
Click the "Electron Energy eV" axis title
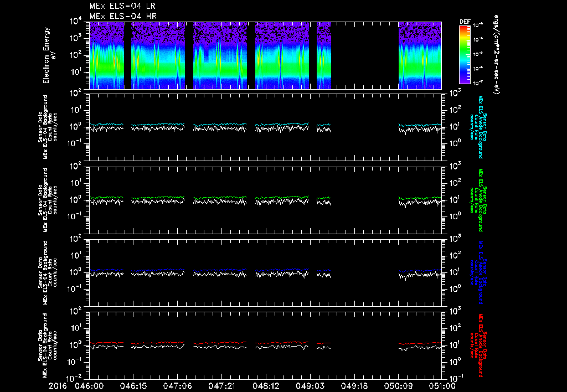click(x=49, y=55)
